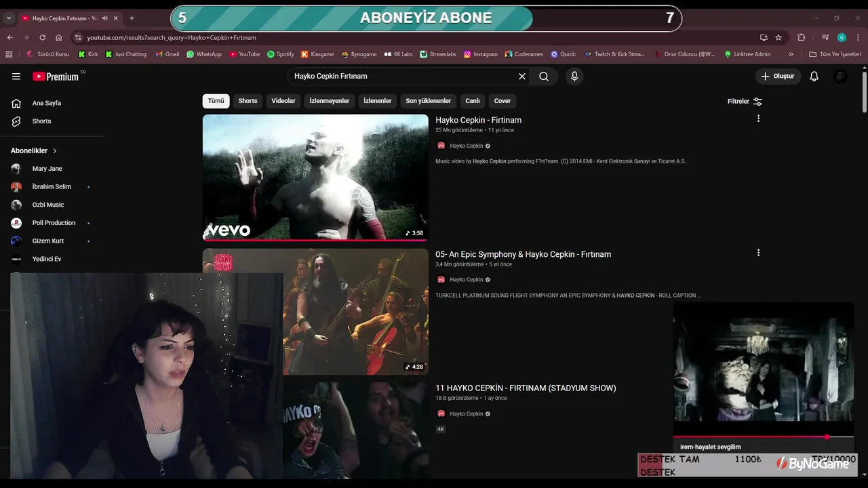Open more options for An Epic Symphony video

click(758, 253)
